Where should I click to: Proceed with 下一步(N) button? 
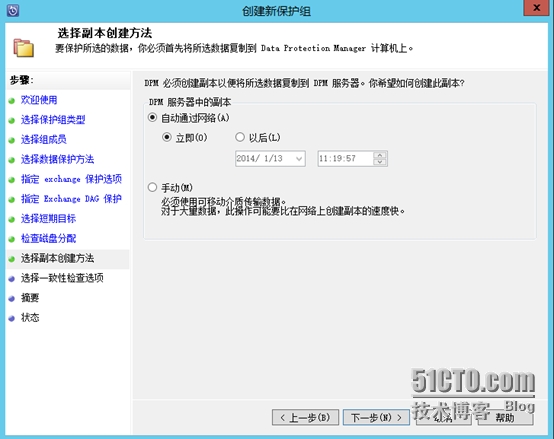tap(376, 417)
